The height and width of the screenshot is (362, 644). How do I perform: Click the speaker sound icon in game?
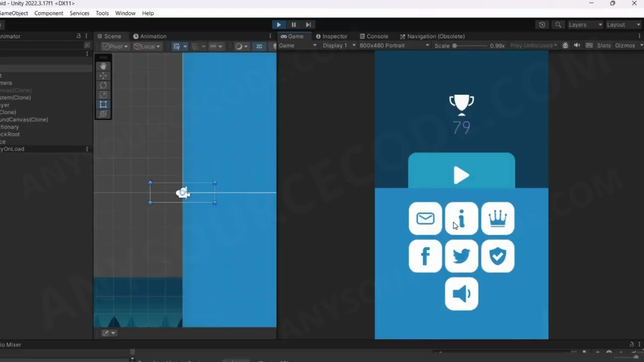461,294
